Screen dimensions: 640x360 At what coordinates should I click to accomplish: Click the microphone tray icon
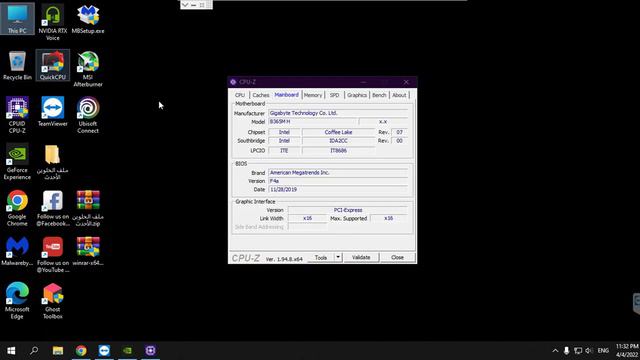pyautogui.click(x=567, y=351)
